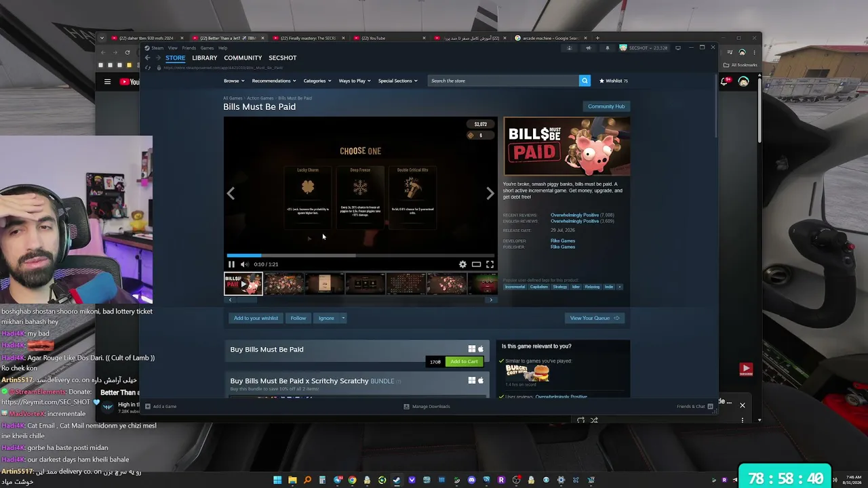Expand the Special Sections dropdown
The width and height of the screenshot is (868, 488).
point(397,81)
